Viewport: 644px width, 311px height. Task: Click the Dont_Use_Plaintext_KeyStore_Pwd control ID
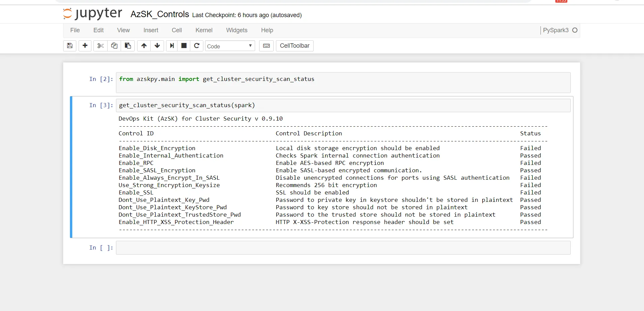[173, 207]
